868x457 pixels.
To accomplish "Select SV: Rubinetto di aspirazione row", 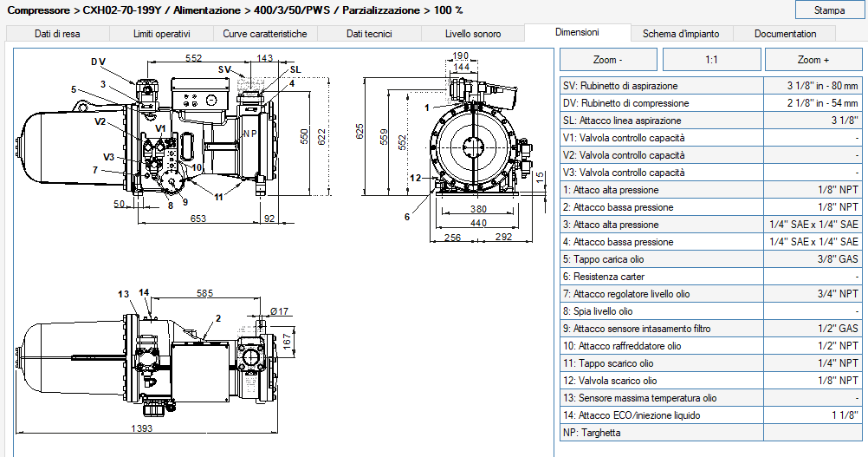I will 711,86.
